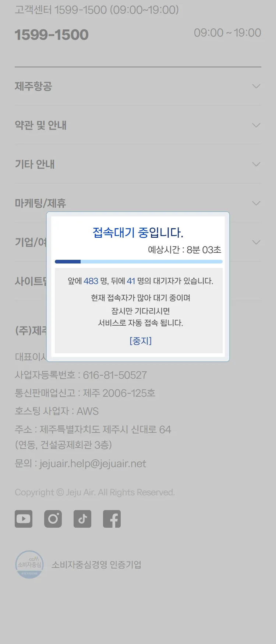Viewport: 276px width, 644px height.
Task: Expand the 약관 및 안내 section chevron
Action: (256, 125)
